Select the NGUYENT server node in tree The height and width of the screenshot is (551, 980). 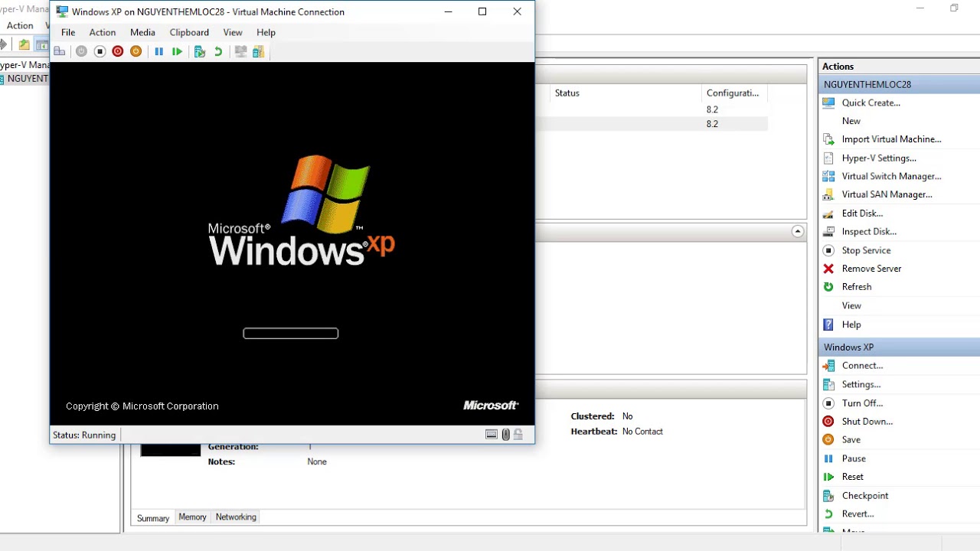click(x=24, y=79)
